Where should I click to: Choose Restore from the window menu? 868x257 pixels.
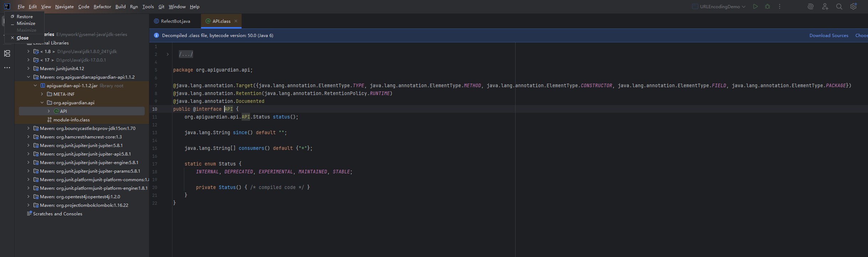(x=25, y=16)
